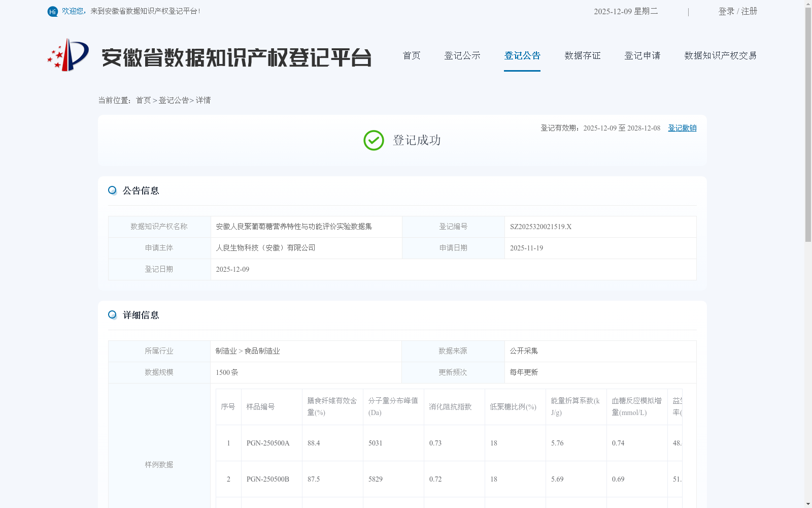The height and width of the screenshot is (508, 812).
Task: Click the 登录 link
Action: (726, 11)
